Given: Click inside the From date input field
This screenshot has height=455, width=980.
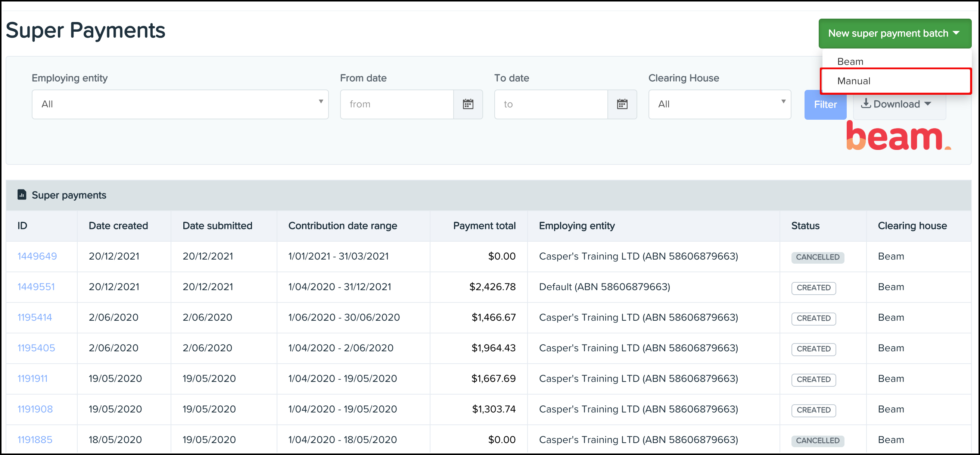Looking at the screenshot, I should (396, 104).
